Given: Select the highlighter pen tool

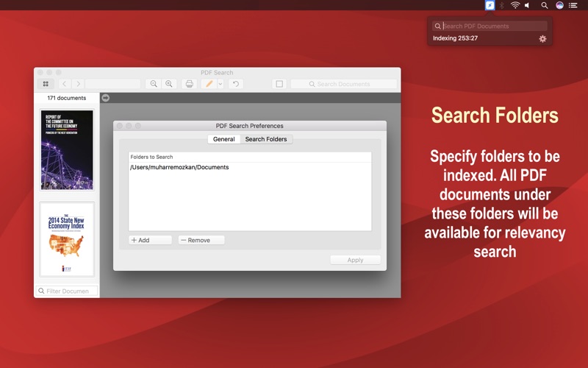Looking at the screenshot, I should (x=209, y=84).
